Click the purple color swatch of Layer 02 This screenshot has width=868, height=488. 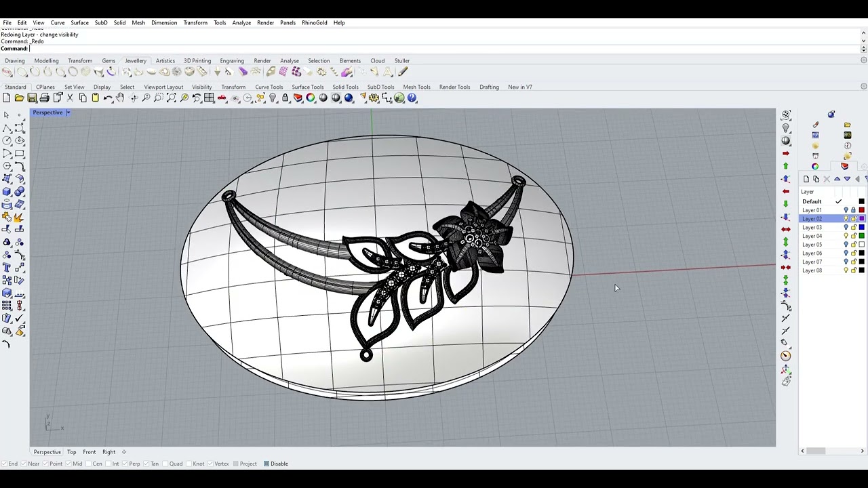(861, 219)
